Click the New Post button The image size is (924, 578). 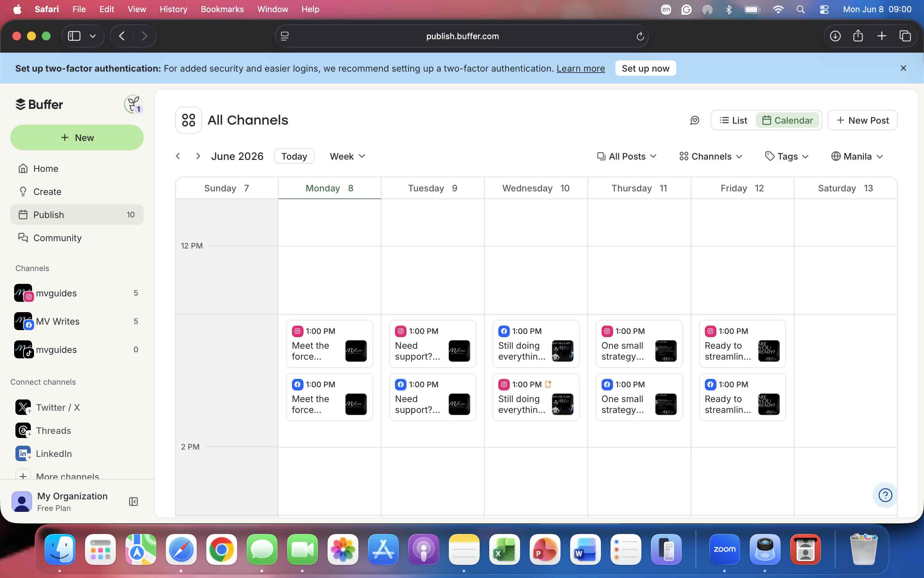tap(862, 120)
